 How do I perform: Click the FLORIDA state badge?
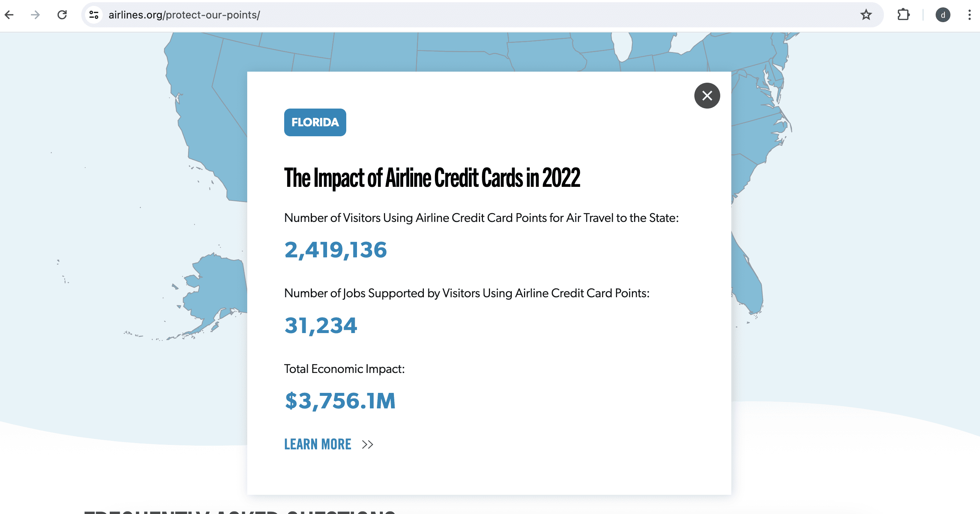coord(315,123)
